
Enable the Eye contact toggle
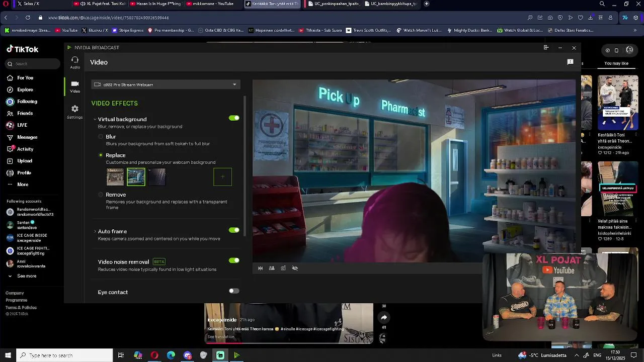[234, 291]
